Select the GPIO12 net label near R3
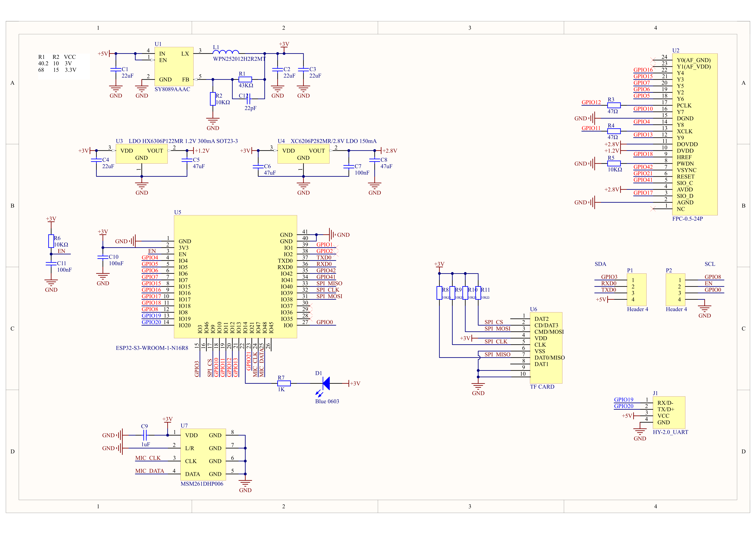The height and width of the screenshot is (534, 756). point(591,102)
